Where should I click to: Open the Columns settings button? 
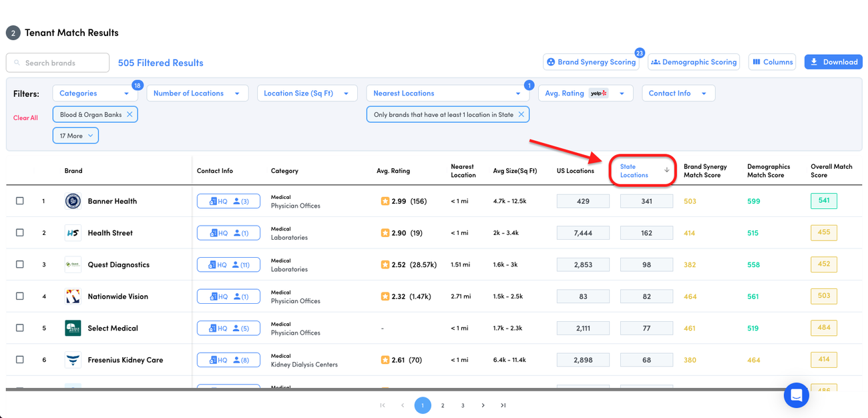(773, 62)
